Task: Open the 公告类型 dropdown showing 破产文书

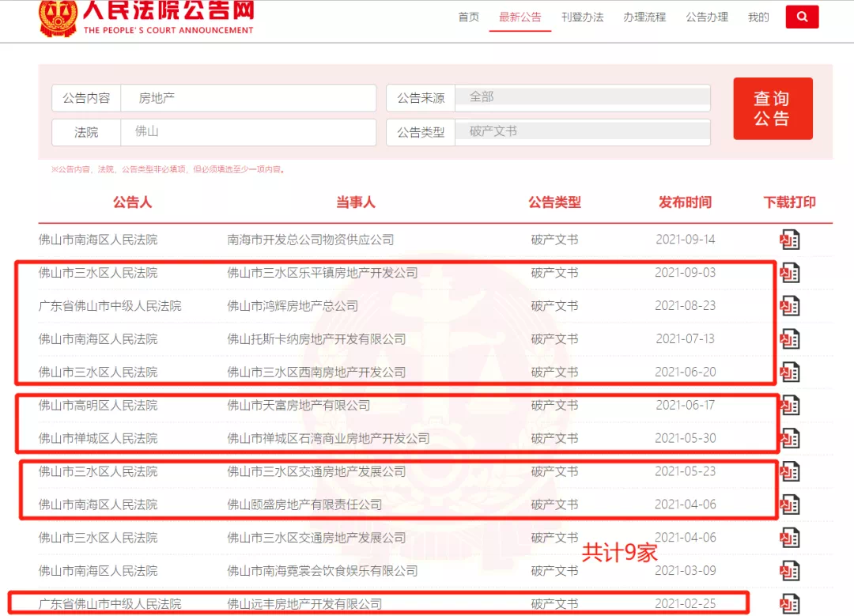Action: [581, 132]
